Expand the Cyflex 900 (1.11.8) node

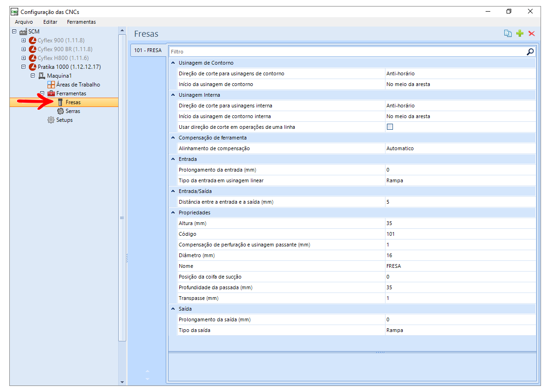click(x=23, y=40)
